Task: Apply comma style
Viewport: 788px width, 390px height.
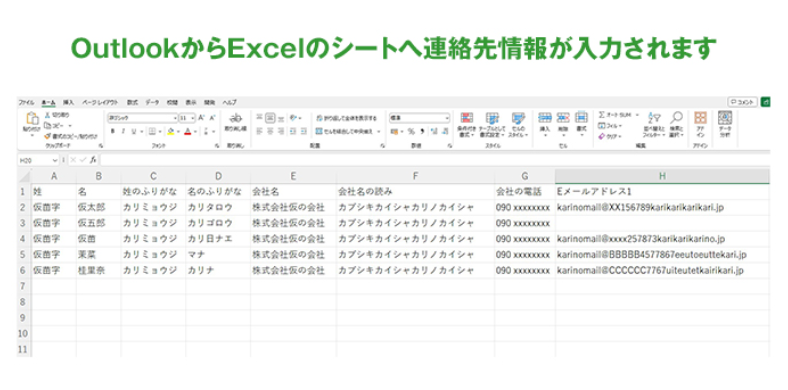Action: tap(422, 131)
